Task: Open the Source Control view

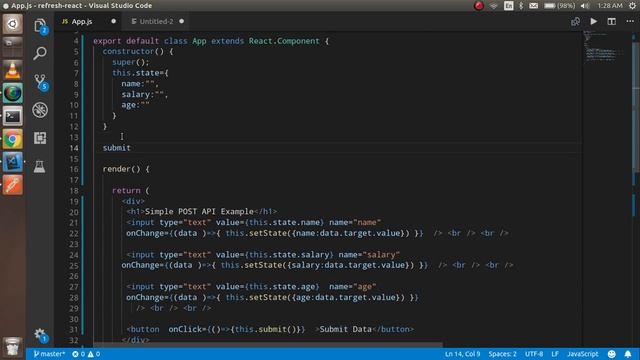Action: 40,81
